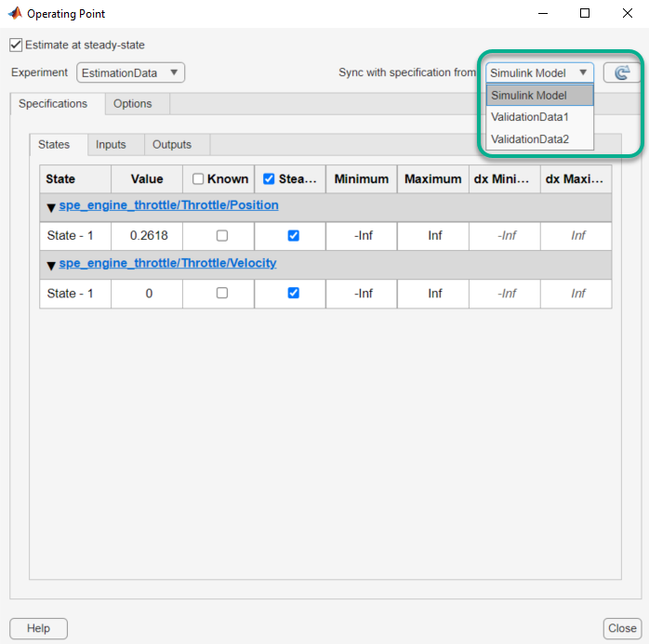This screenshot has width=649, height=644.
Task: Click the MATLAB logo in title bar
Action: click(x=15, y=13)
